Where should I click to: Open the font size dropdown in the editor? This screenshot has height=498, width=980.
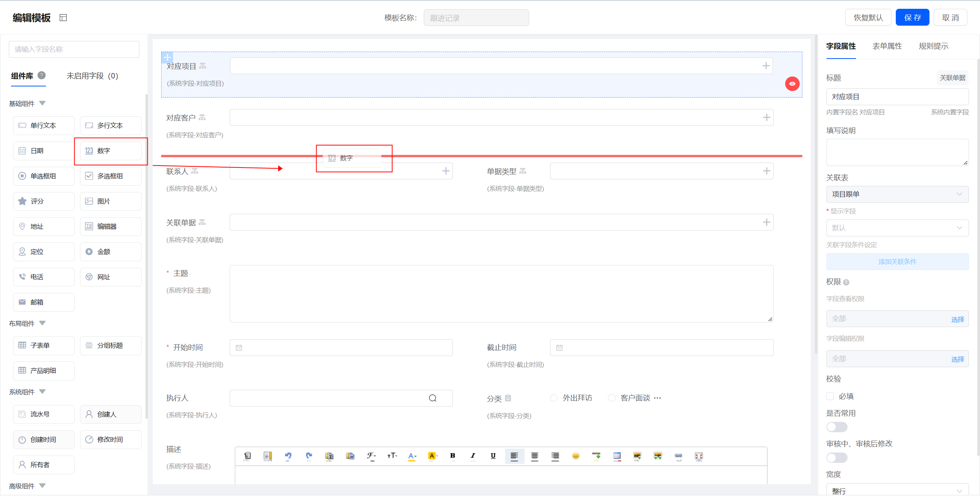pos(392,456)
